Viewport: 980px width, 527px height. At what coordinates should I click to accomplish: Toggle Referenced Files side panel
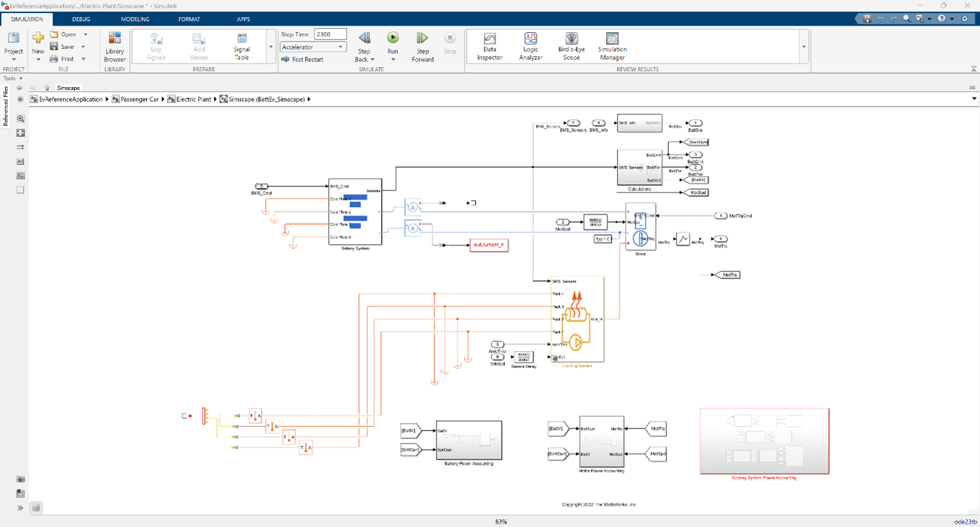click(x=5, y=106)
